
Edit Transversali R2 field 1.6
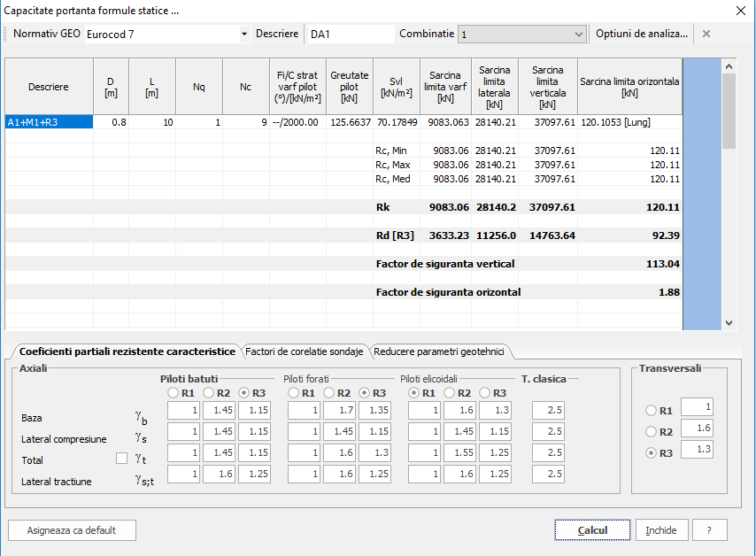pos(698,428)
